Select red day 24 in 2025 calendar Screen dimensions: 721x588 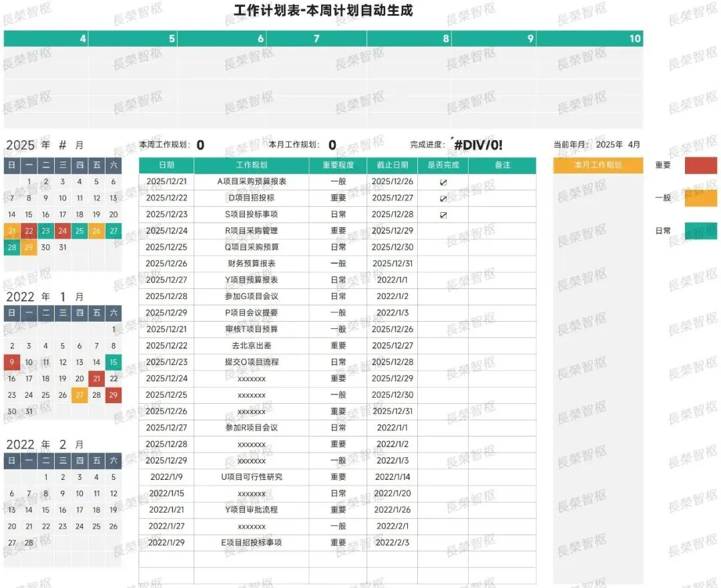(x=63, y=231)
